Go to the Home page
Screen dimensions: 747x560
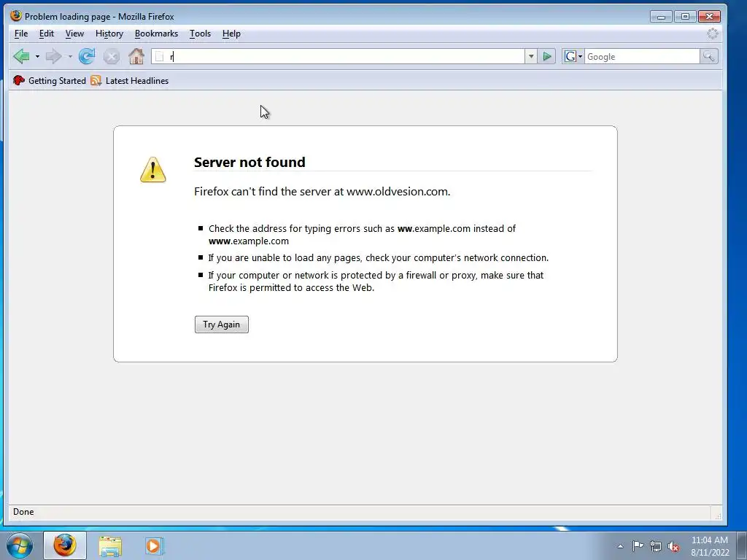pos(136,56)
